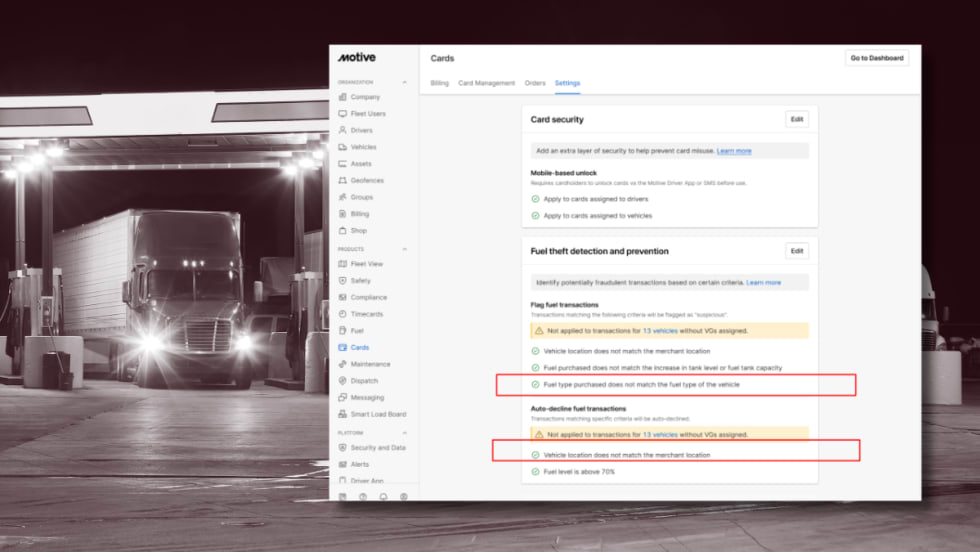Open 'Learn more' link under Card security
980x552 pixels.
pyautogui.click(x=734, y=151)
